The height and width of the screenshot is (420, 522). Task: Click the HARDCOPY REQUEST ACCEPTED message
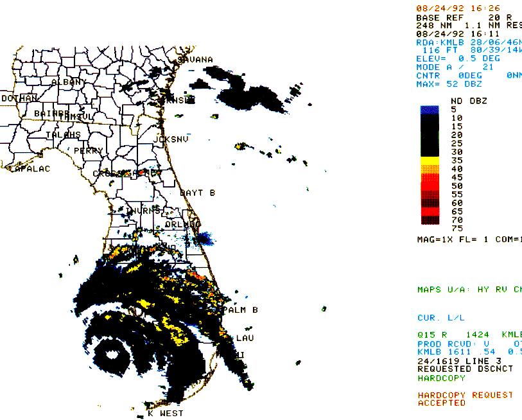pos(465,399)
